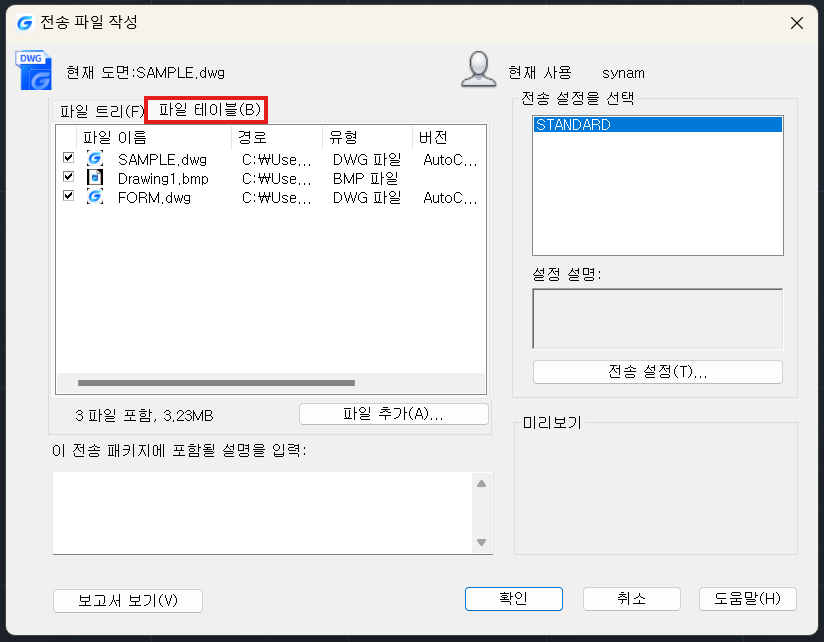This screenshot has width=824, height=642.
Task: Click the AutoC... version cell of SAMPLE.dwg
Action: (x=450, y=160)
